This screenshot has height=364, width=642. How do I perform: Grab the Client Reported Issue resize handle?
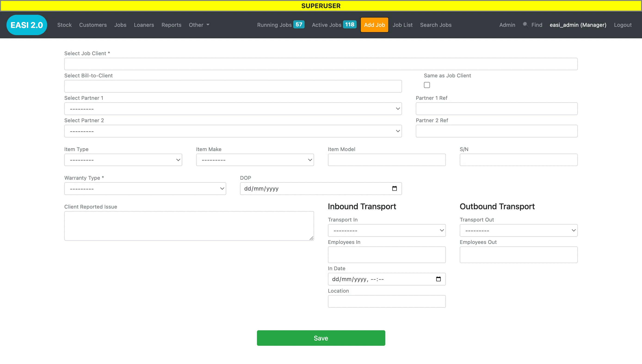pos(311,238)
